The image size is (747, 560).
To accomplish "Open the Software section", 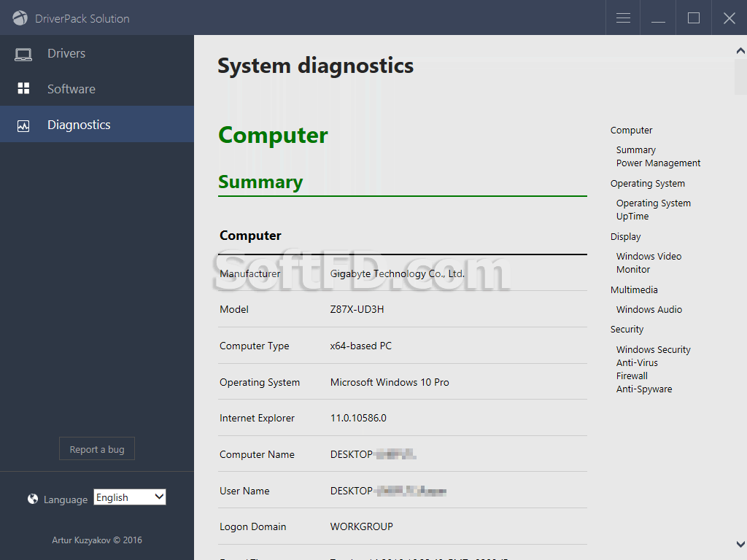I will pyautogui.click(x=97, y=88).
